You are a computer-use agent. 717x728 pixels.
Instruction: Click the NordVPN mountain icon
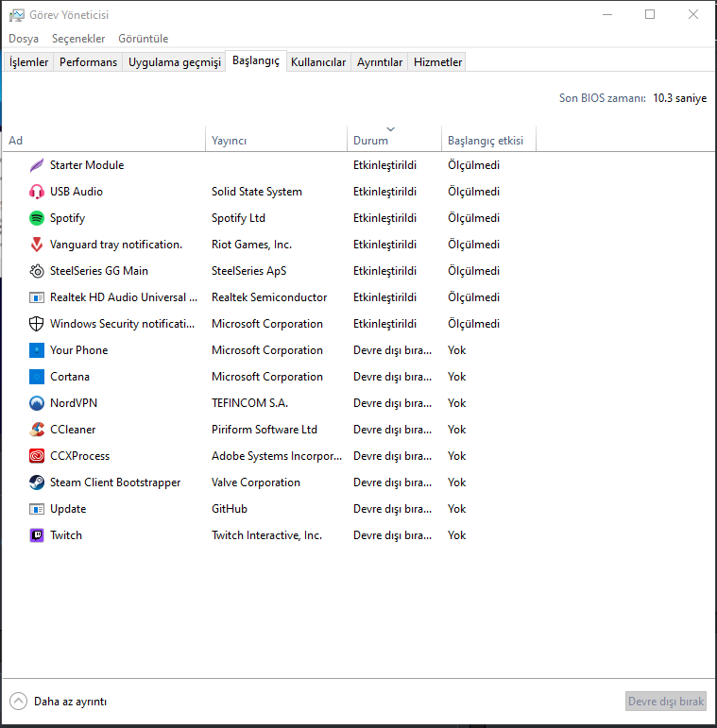[37, 403]
